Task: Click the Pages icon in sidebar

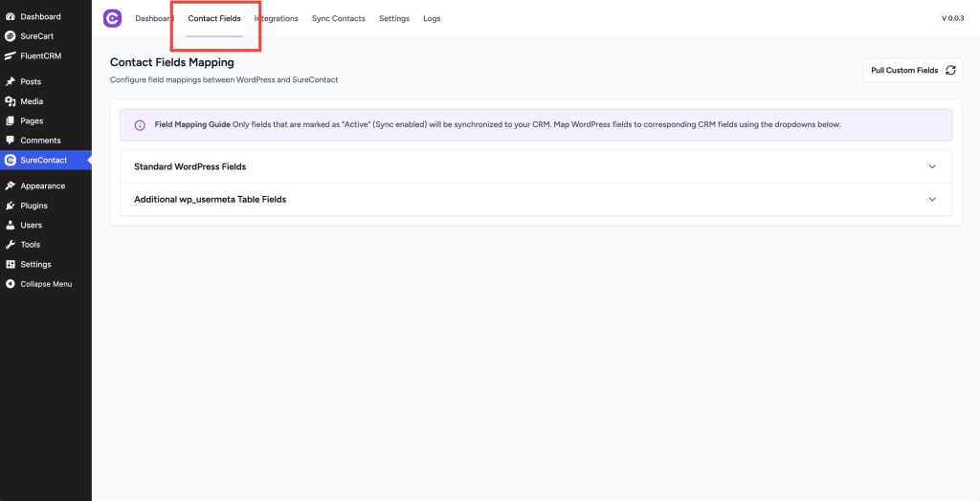Action: click(x=10, y=120)
